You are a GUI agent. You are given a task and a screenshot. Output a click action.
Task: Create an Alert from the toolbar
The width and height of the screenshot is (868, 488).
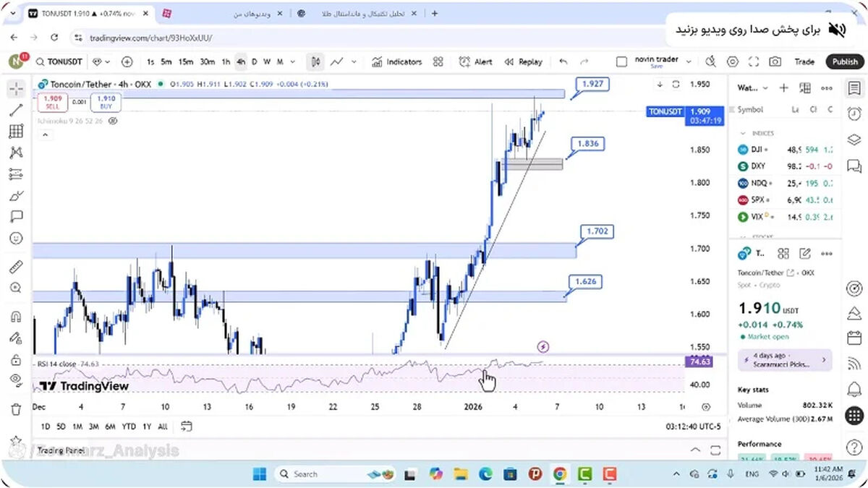(475, 62)
